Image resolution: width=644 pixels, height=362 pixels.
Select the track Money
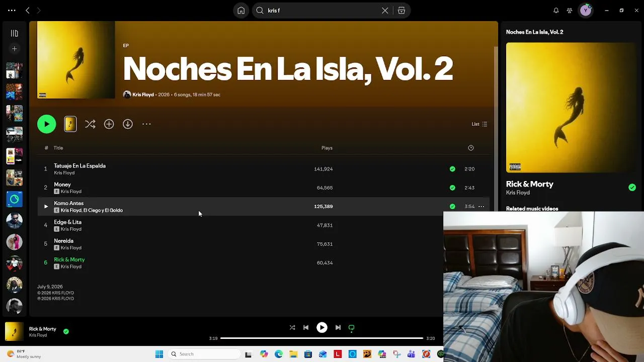tap(62, 185)
